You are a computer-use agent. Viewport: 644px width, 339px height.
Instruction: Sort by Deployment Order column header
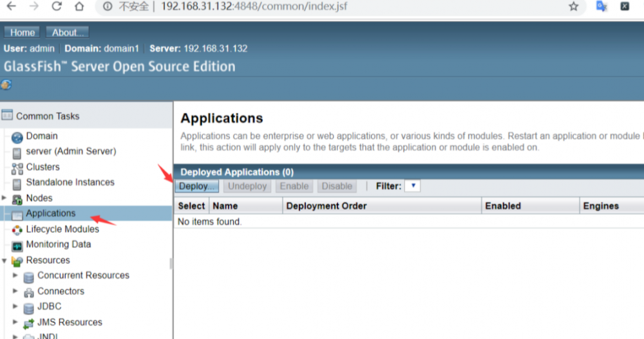pos(327,206)
